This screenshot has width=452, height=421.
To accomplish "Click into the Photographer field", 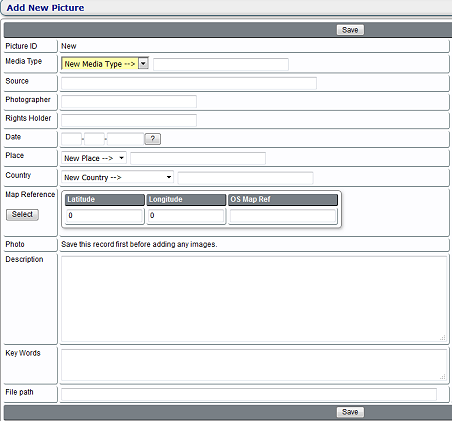I will coord(129,101).
